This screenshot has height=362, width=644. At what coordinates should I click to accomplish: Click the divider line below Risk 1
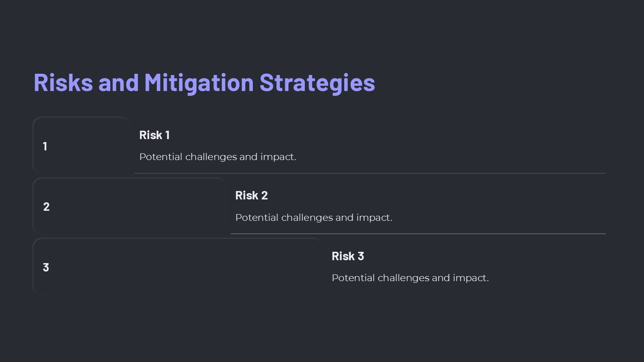[369, 173]
